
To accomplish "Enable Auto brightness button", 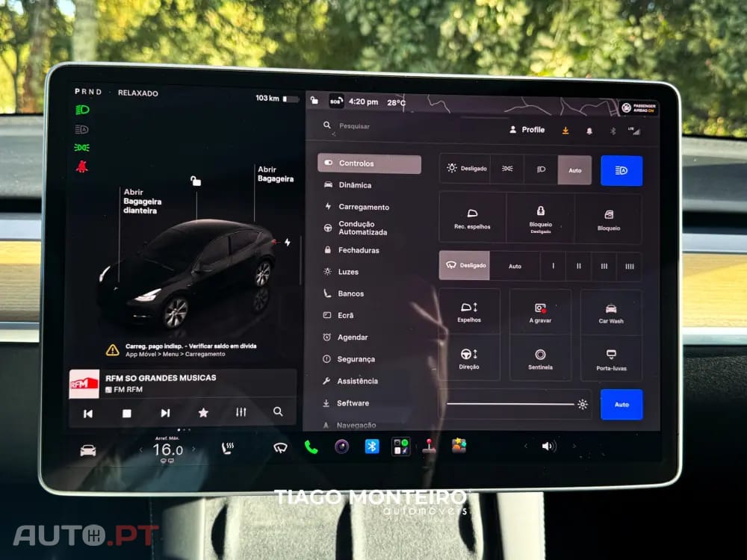I will tap(622, 405).
